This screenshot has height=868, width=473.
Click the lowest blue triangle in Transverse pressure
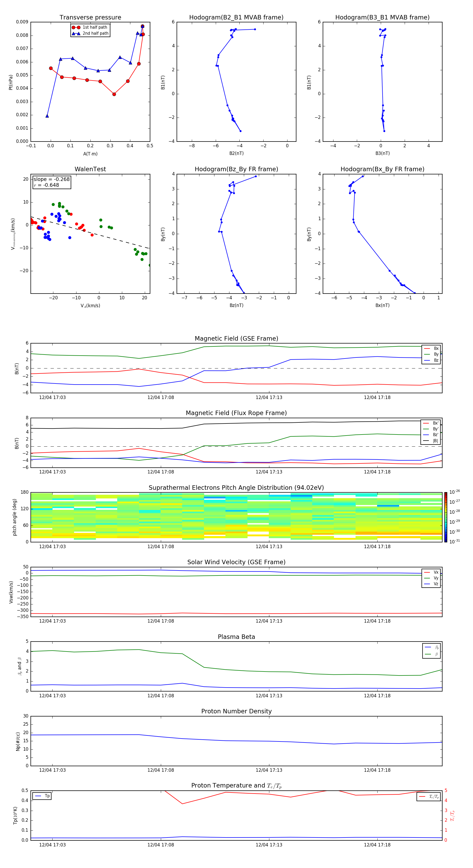tap(47, 116)
